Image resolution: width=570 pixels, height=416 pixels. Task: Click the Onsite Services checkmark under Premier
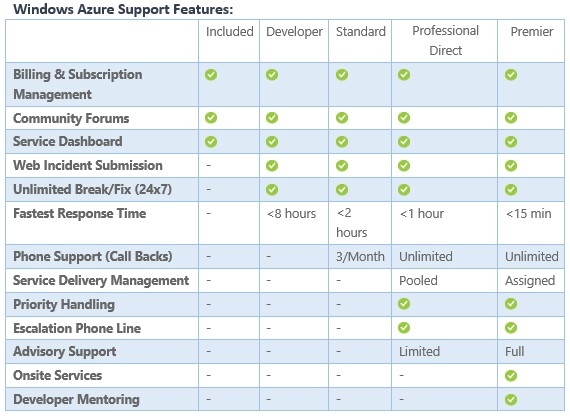(511, 376)
